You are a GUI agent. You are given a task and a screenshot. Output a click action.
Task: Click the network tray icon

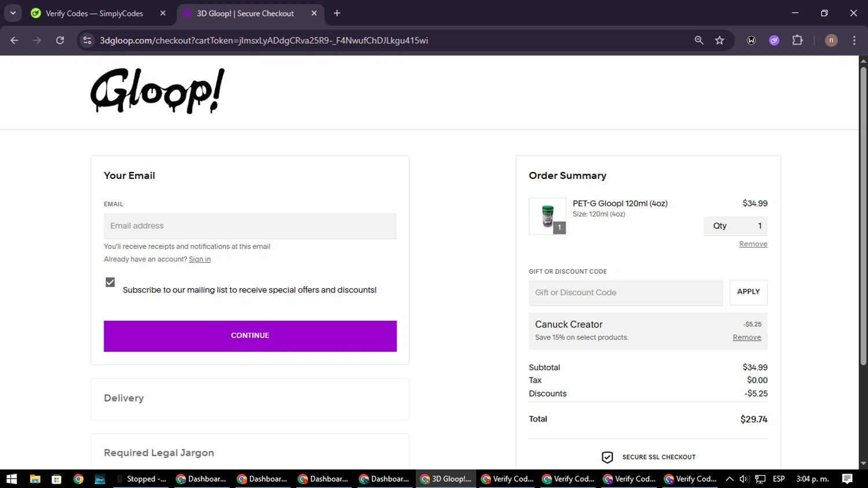tap(760, 479)
